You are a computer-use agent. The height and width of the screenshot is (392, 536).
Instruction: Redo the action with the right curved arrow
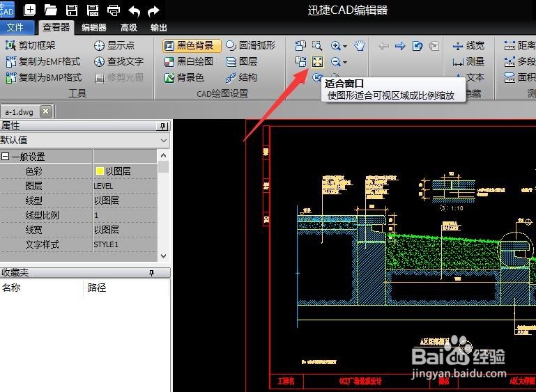coord(153,11)
